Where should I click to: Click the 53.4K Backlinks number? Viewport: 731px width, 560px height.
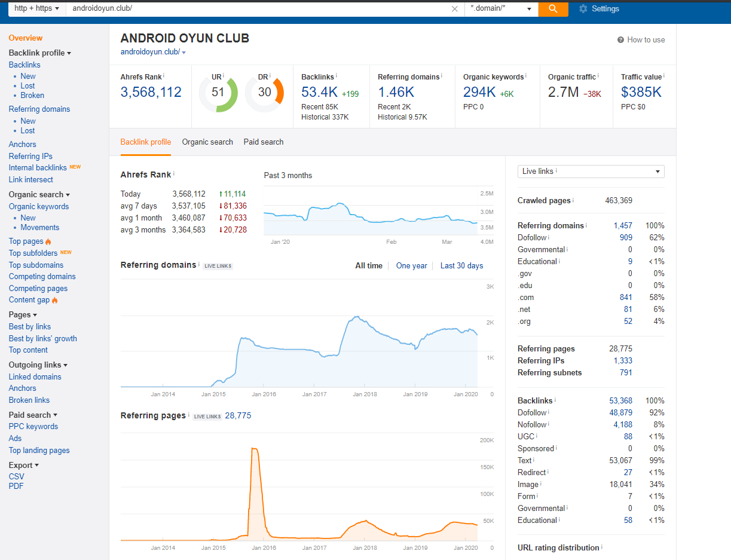point(320,92)
